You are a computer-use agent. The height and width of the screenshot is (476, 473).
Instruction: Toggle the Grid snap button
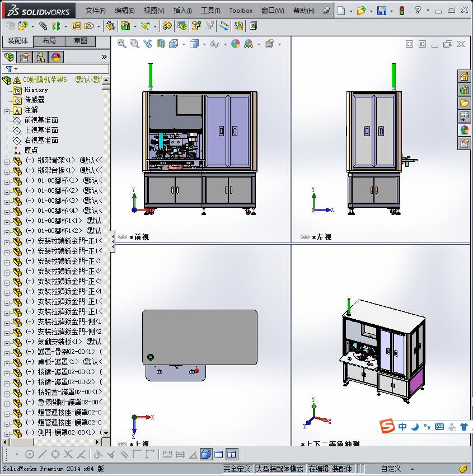click(180, 455)
